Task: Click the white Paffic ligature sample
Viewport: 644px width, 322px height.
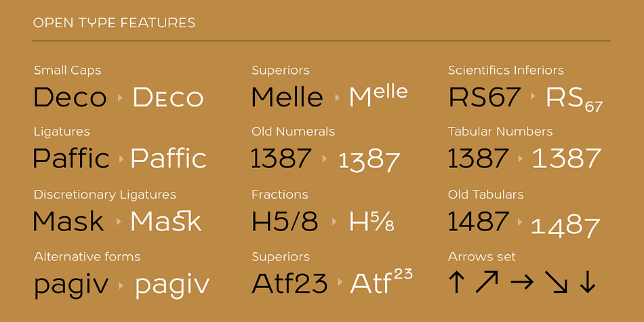Action: click(x=168, y=158)
